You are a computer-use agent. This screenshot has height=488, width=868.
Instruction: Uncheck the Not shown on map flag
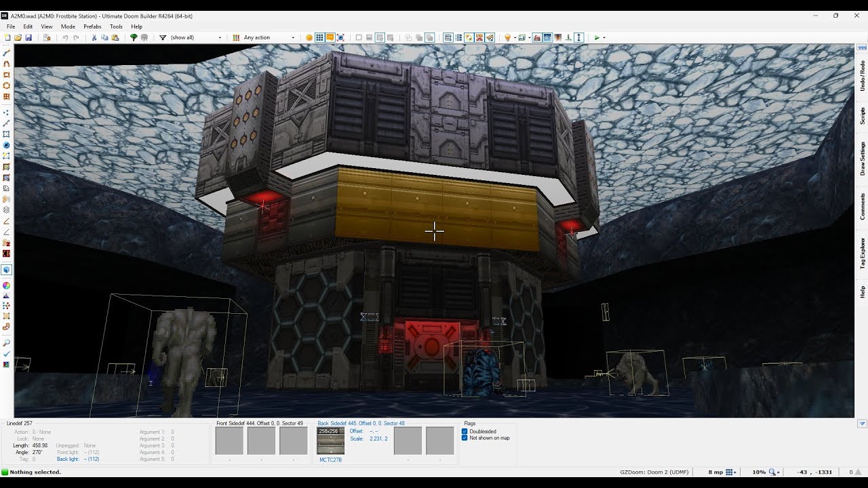[x=465, y=438]
